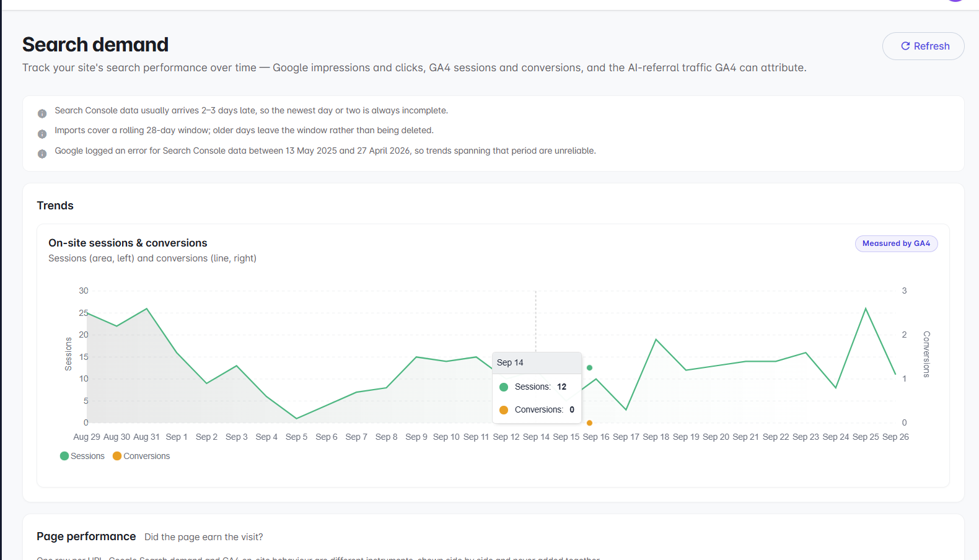Click the info icon beside Google logged an error note

point(42,154)
